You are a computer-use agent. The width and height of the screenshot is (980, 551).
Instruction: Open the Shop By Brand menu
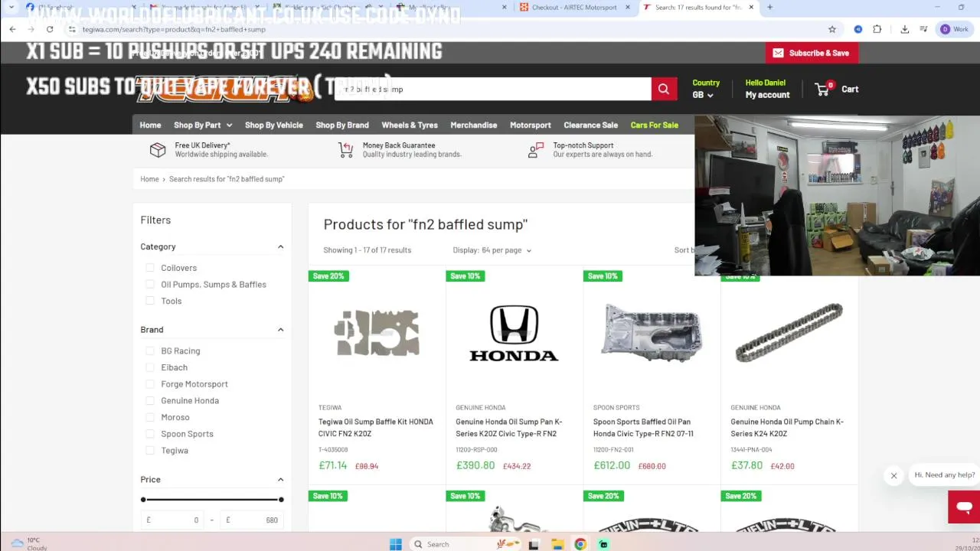[x=342, y=125]
